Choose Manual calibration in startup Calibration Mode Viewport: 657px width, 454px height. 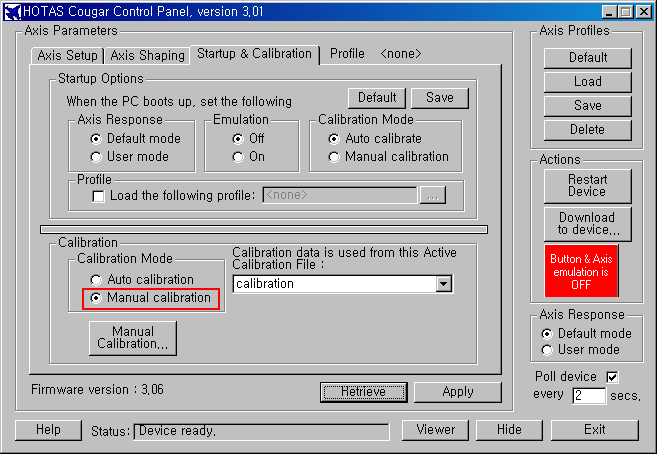(x=388, y=157)
